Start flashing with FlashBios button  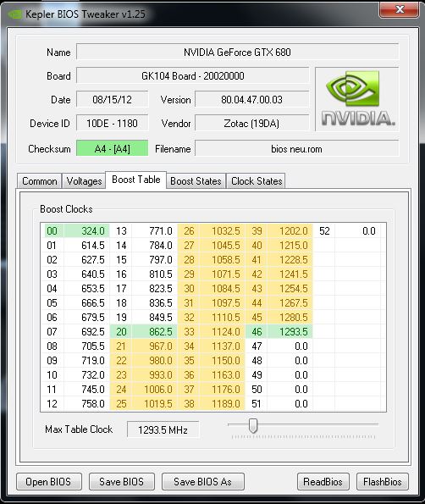(383, 481)
